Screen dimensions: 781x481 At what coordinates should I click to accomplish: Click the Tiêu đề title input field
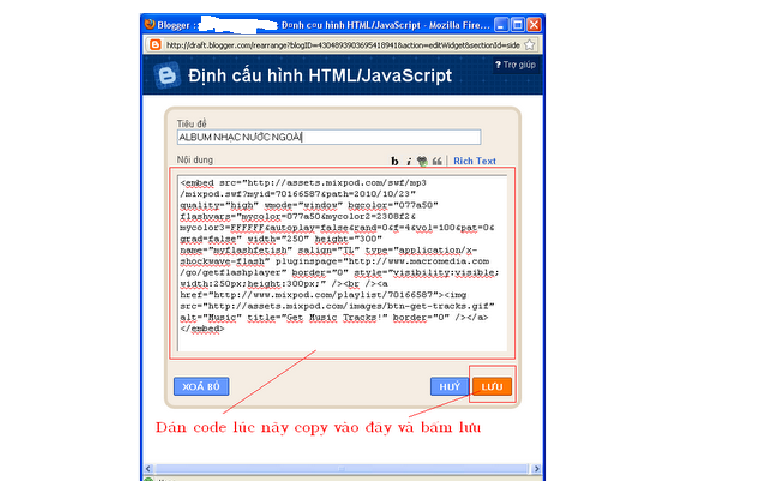pyautogui.click(x=329, y=137)
